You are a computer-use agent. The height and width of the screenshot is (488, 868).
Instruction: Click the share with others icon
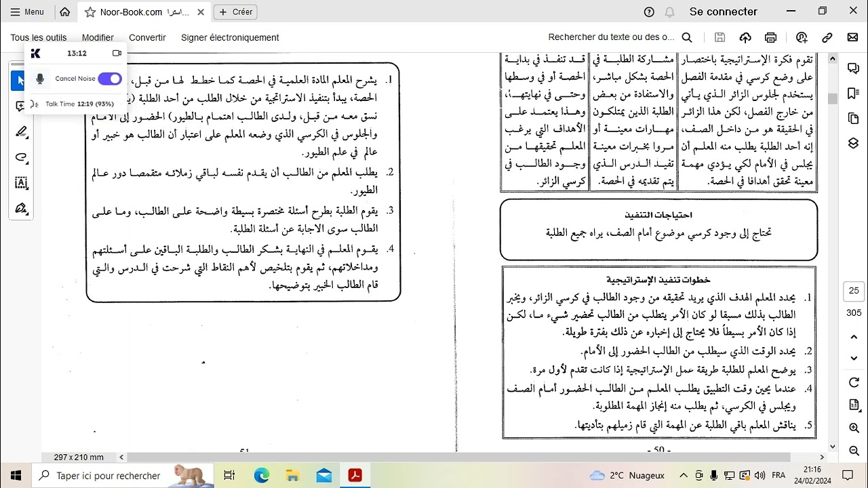(x=802, y=38)
